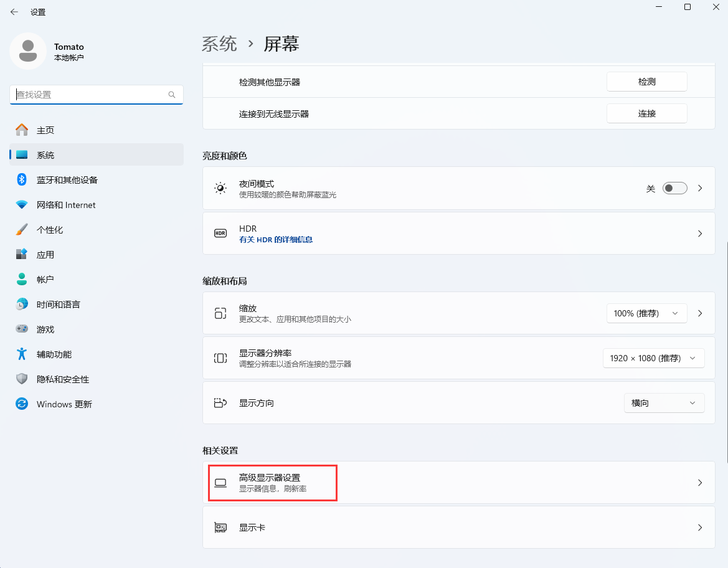Viewport: 728px width, 568px height.
Task: Open 网络和 Internet Wi-Fi icon
Action: 22,204
